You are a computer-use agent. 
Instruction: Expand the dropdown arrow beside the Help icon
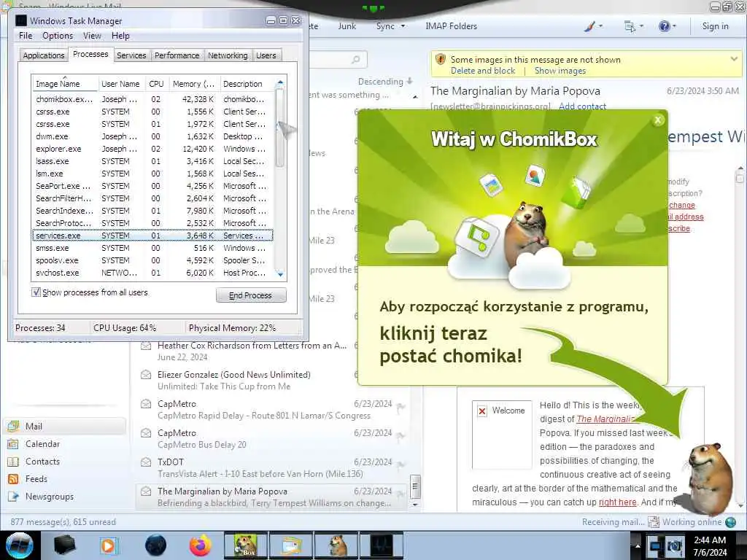(x=675, y=26)
